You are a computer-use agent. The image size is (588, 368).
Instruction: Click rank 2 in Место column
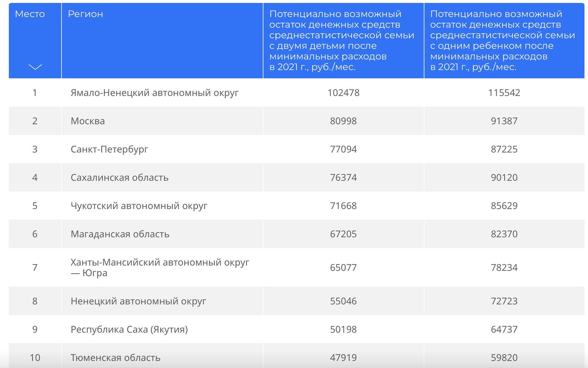pyautogui.click(x=35, y=121)
